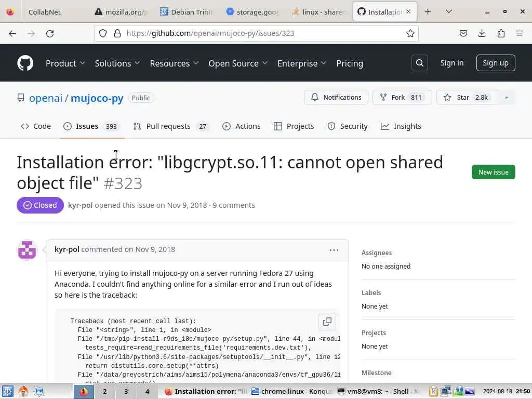532x399 pixels.
Task: Open the mujoco-py repository link
Action: (97, 98)
